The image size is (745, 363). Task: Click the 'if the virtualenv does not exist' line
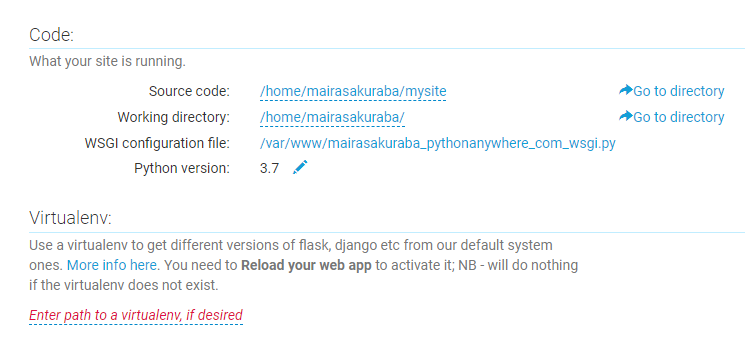(x=124, y=286)
